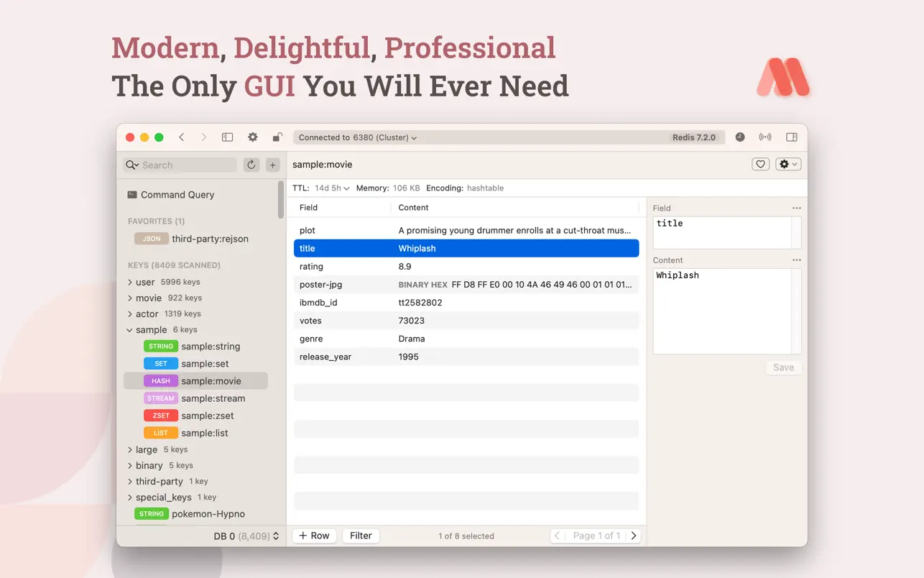Expand the user keys folder
This screenshot has width=924, height=578.
pos(130,283)
